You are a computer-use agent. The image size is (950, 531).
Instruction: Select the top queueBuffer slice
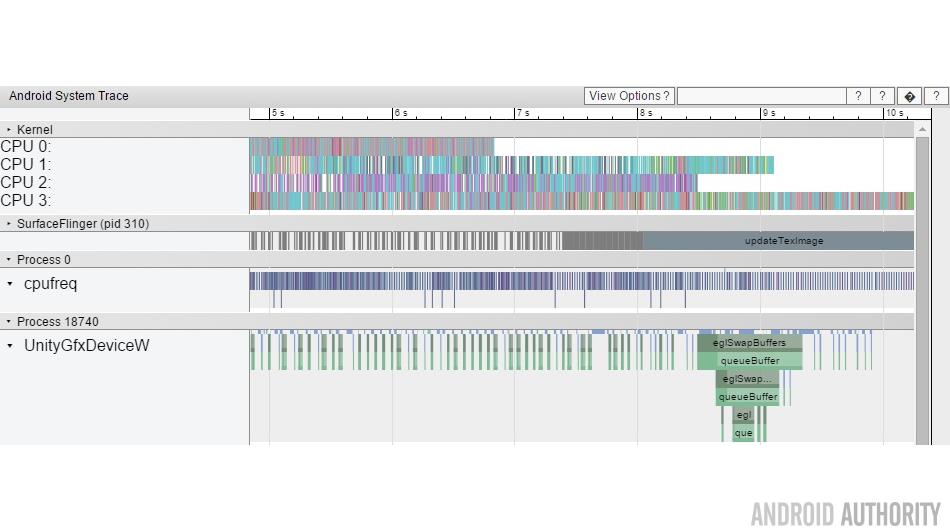(x=750, y=361)
